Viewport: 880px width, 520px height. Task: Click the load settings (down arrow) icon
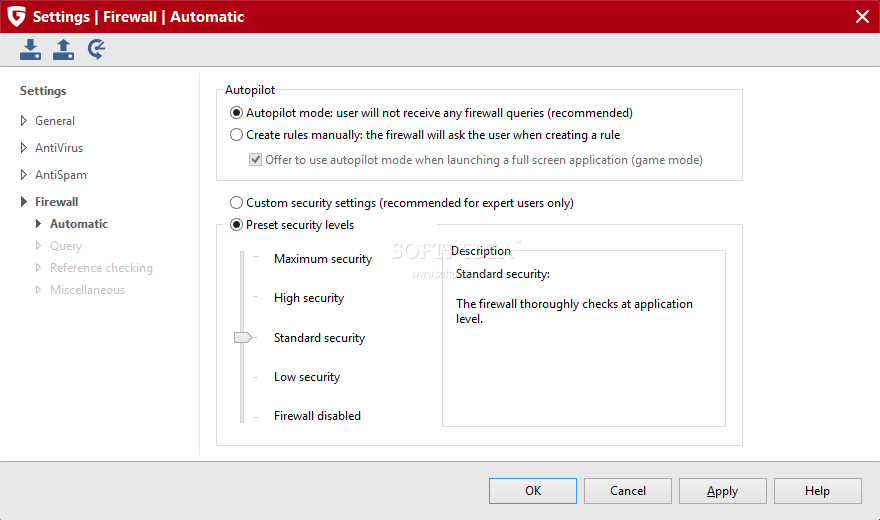tap(31, 49)
